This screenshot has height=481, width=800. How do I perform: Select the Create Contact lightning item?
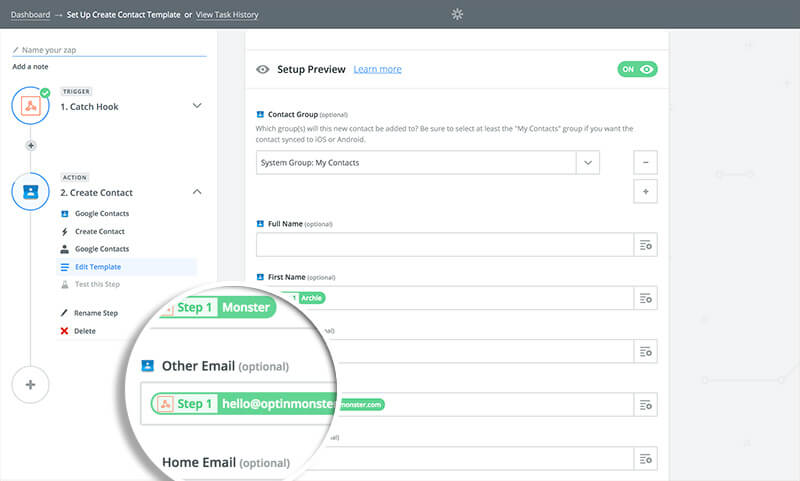99,232
